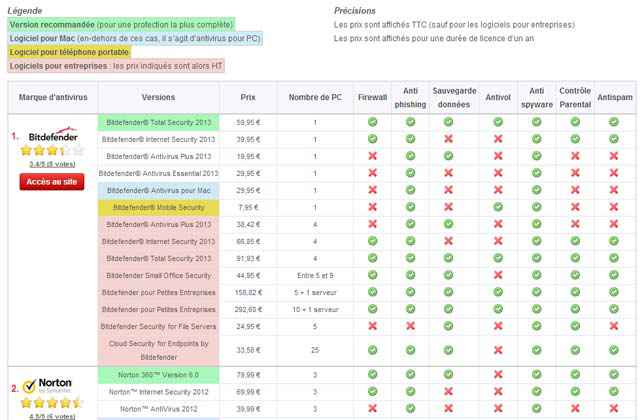Click Contrôle Parental cross for Antivirus Plus 19,95 €
Viewport: 640px width, 420px height.
pyautogui.click(x=575, y=156)
